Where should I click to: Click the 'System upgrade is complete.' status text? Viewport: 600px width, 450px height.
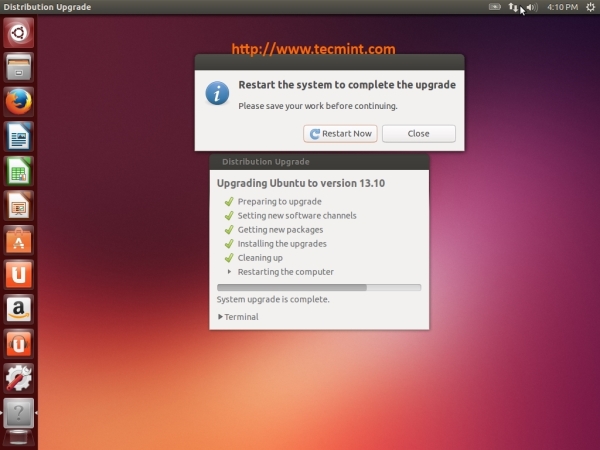tap(273, 299)
